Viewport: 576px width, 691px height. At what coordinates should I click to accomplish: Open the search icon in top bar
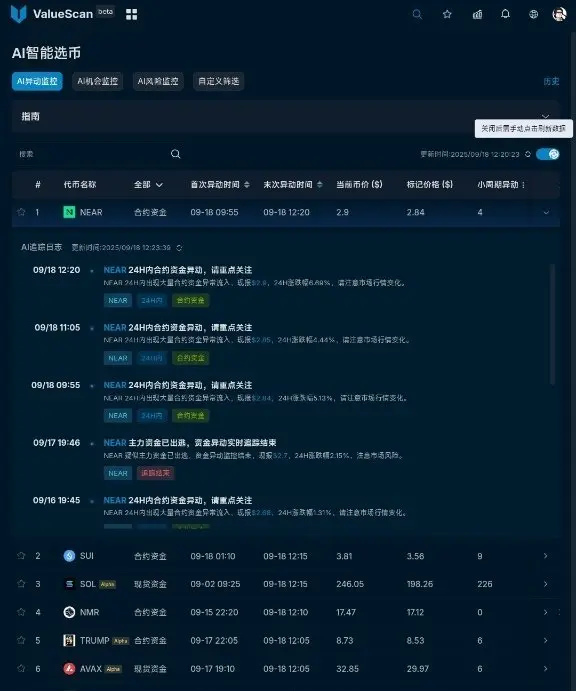point(417,14)
